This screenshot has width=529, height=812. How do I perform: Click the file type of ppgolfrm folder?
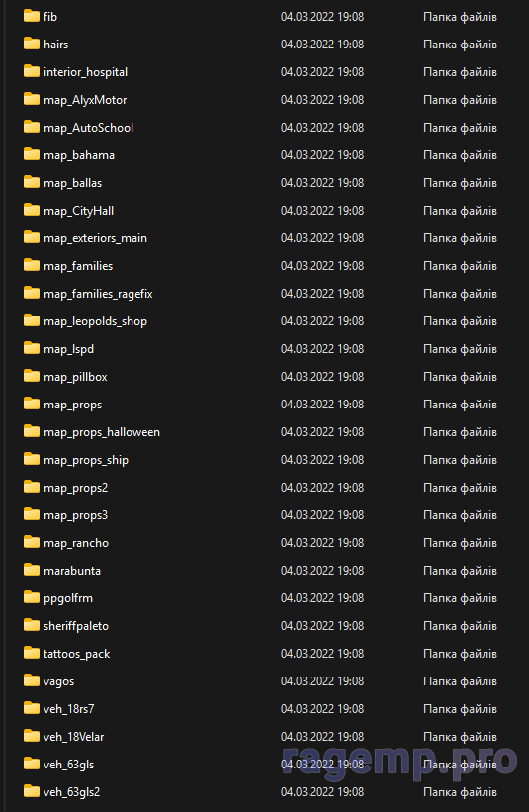460,598
